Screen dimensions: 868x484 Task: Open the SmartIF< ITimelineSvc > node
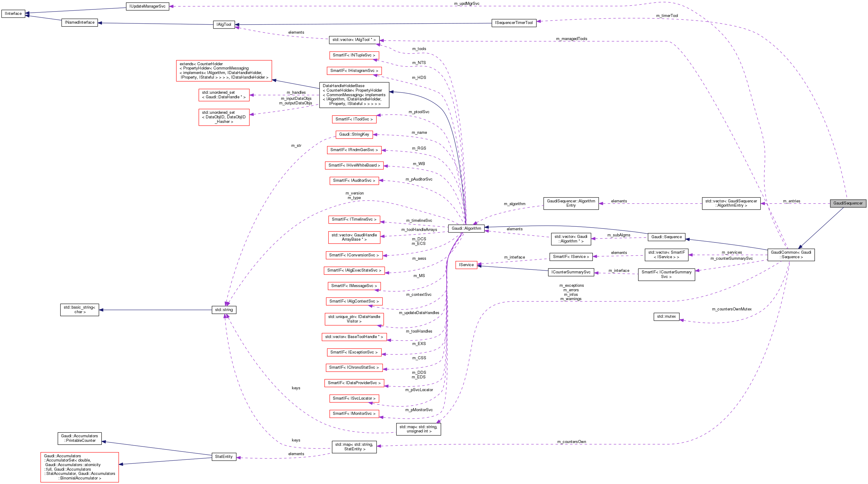tap(354, 219)
